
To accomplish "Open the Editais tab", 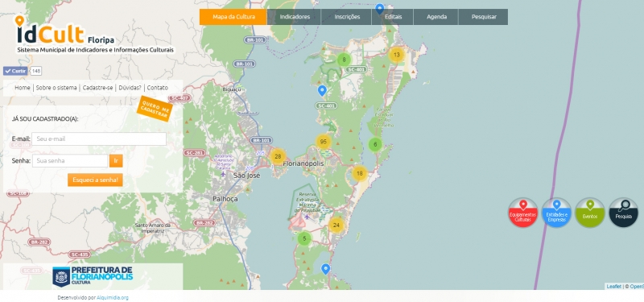I will [x=393, y=17].
